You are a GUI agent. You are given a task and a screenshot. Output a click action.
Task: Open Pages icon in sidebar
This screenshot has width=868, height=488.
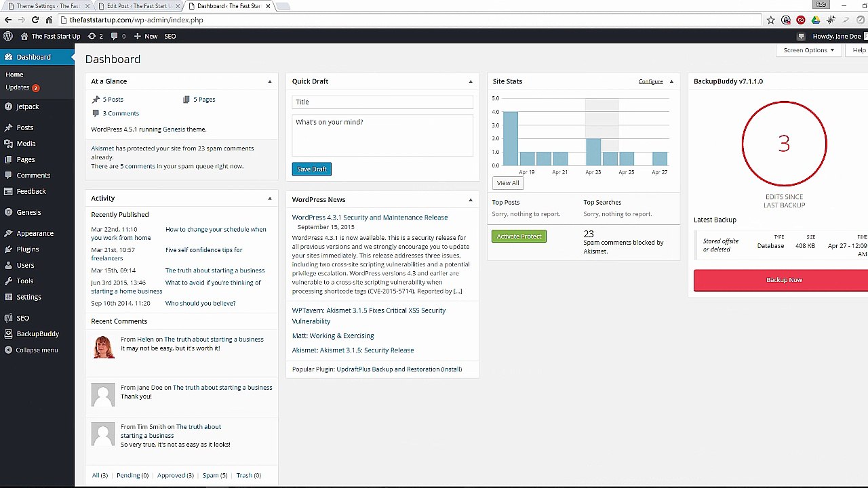click(8, 159)
